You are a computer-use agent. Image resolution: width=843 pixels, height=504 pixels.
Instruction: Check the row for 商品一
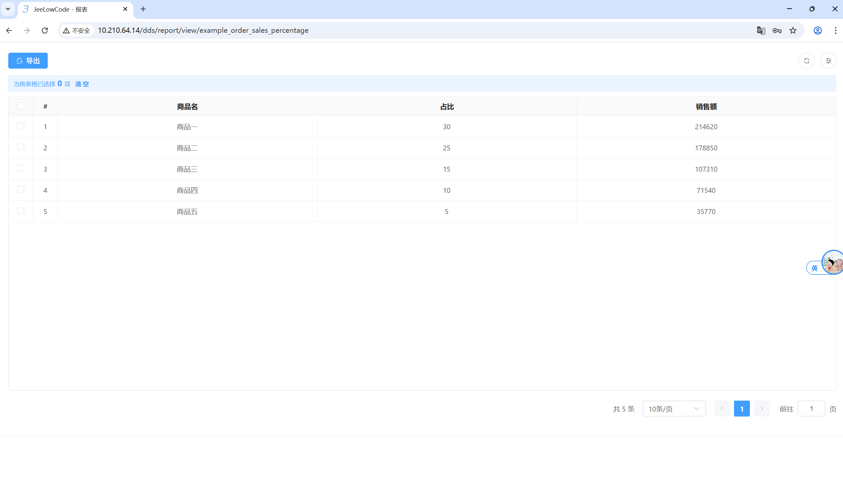(21, 126)
